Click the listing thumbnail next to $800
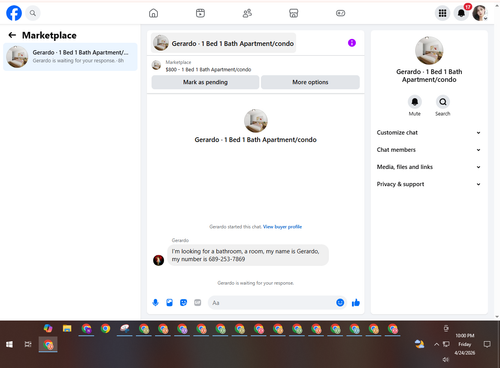Image resolution: width=500 pixels, height=368 pixels. (156, 65)
